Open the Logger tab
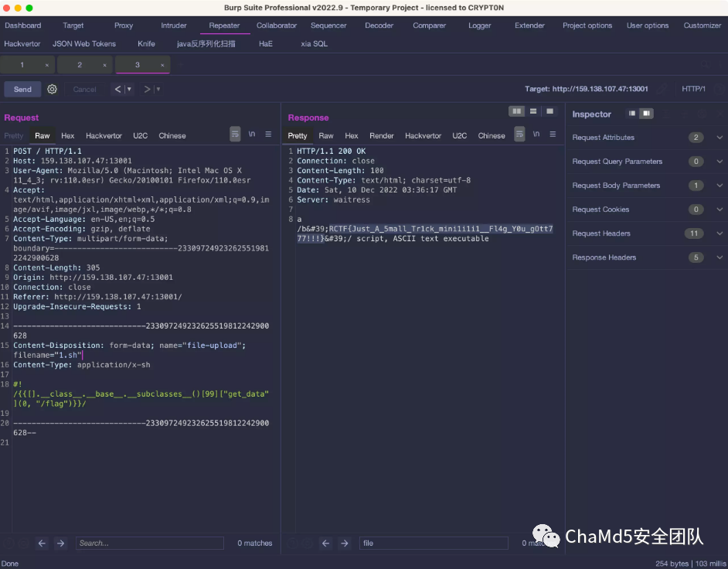This screenshot has height=569, width=728. [x=480, y=26]
